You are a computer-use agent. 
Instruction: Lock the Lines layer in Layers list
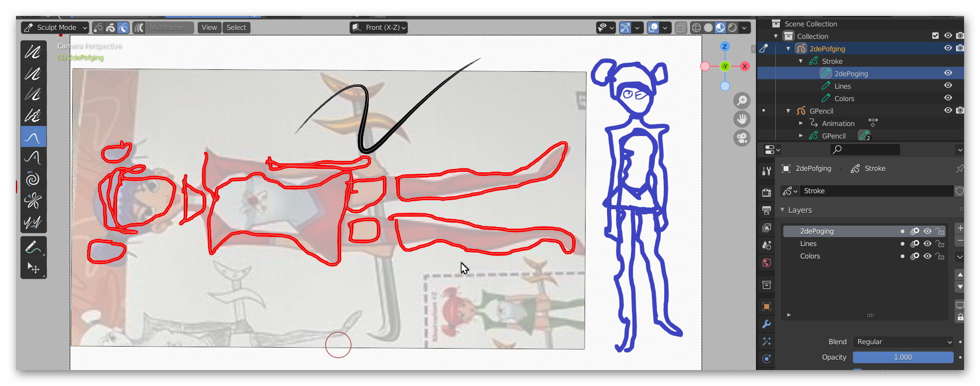click(940, 244)
